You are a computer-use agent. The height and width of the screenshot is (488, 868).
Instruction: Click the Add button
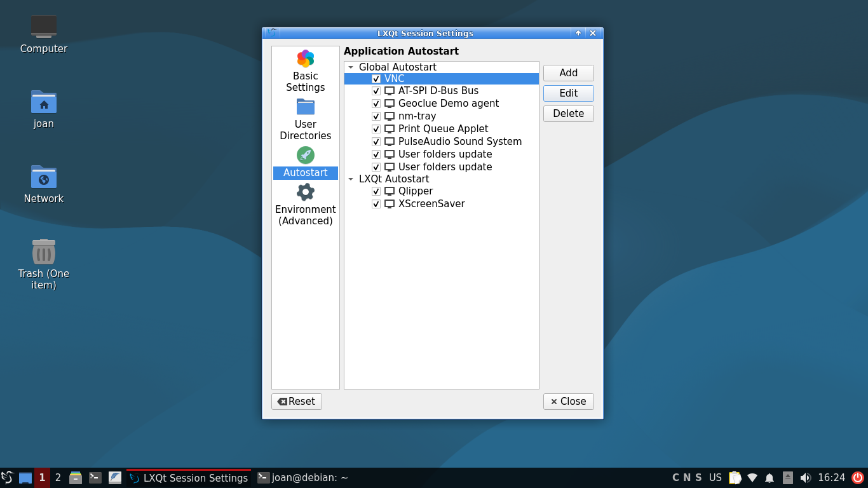point(569,73)
